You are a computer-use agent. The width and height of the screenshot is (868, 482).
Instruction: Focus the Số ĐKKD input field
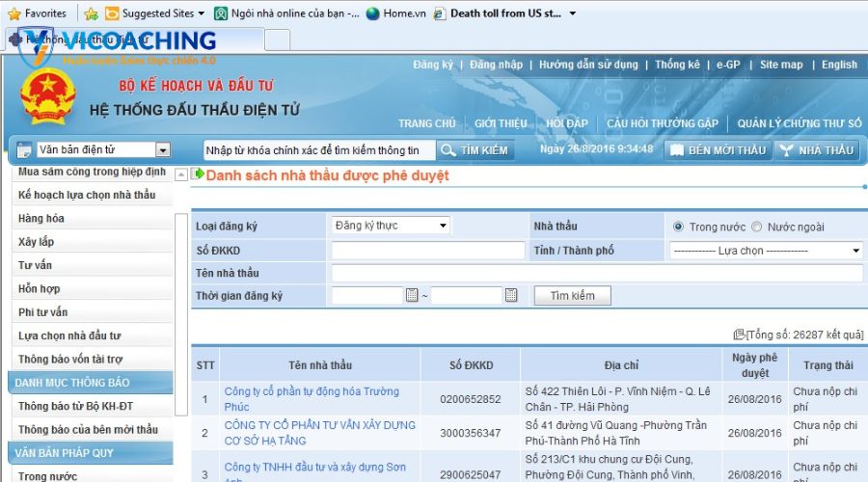pos(428,250)
